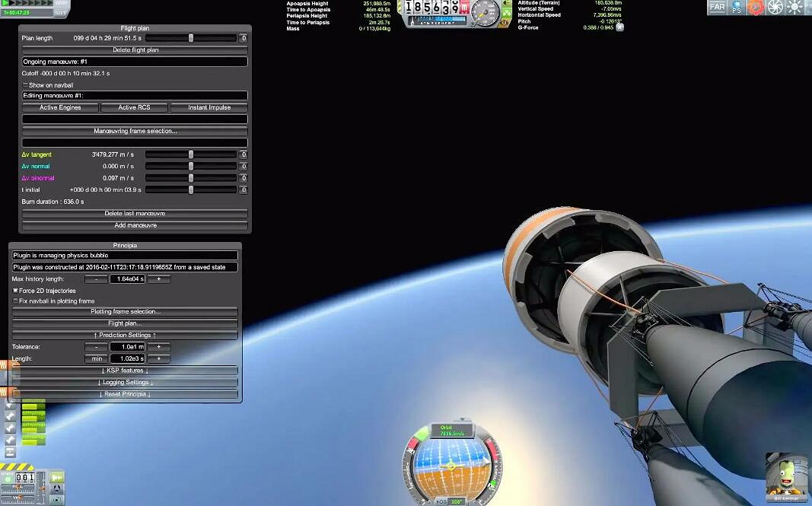This screenshot has width=812, height=506.
Task: Open the orange gear mod icon
Action: point(756,7)
